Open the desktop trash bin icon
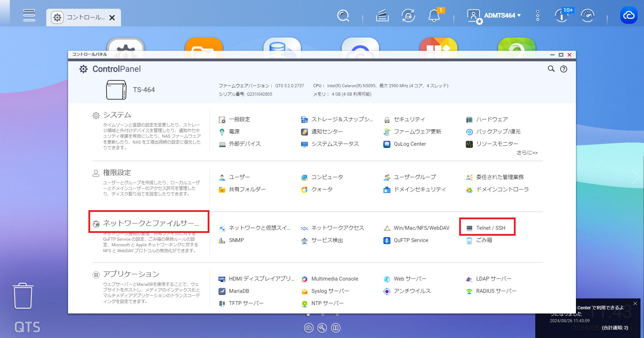This screenshot has width=644, height=338. (23, 296)
